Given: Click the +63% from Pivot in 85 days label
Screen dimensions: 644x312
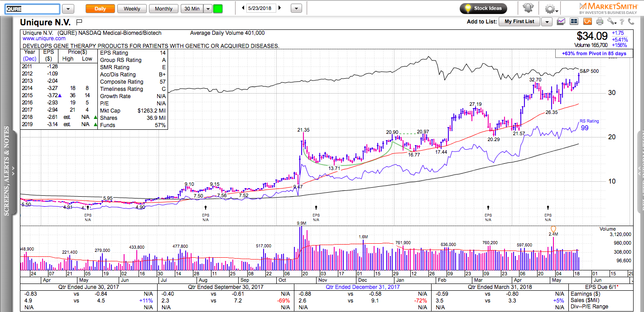Looking at the screenshot, I should pyautogui.click(x=594, y=53).
